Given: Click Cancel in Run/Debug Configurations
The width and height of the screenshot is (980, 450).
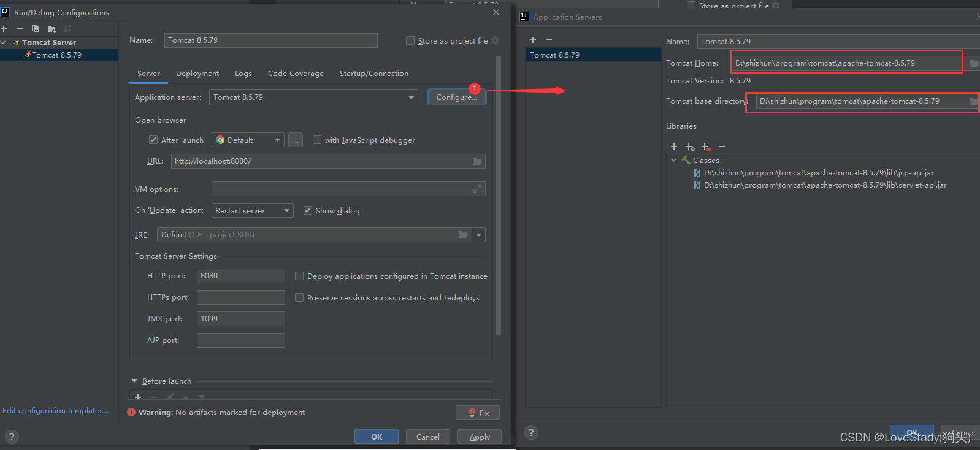Looking at the screenshot, I should [428, 437].
